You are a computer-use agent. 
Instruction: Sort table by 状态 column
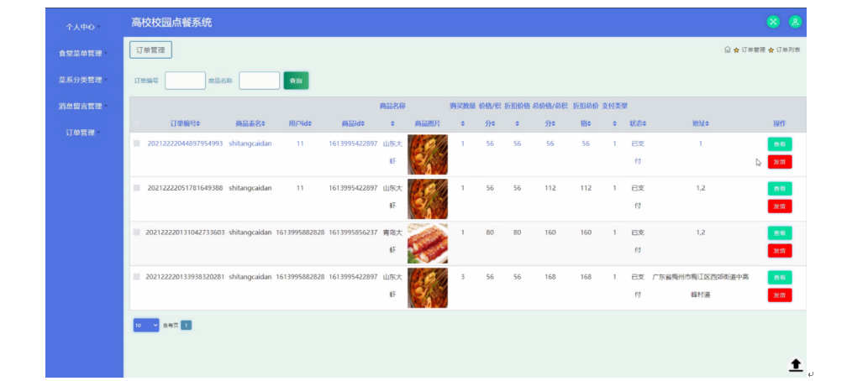point(638,123)
